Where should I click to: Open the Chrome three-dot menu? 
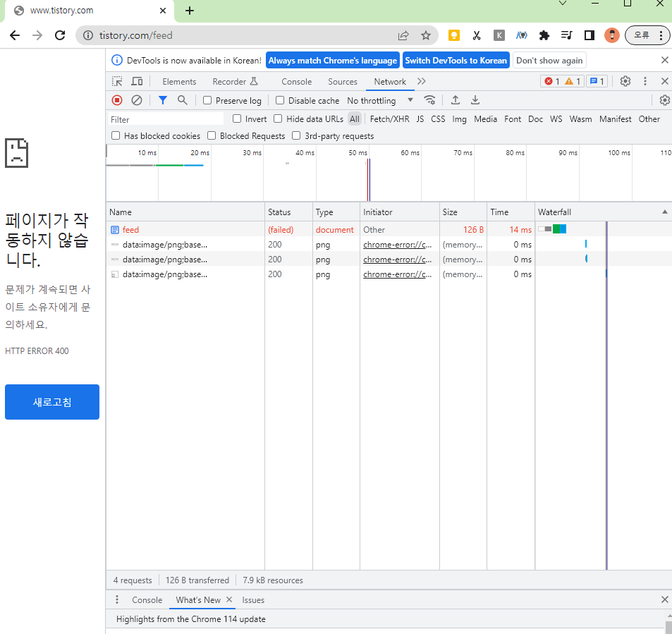coord(661,35)
